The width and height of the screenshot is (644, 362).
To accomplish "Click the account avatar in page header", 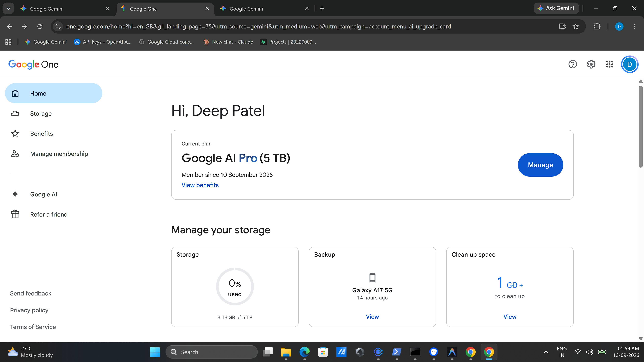I will pyautogui.click(x=630, y=65).
